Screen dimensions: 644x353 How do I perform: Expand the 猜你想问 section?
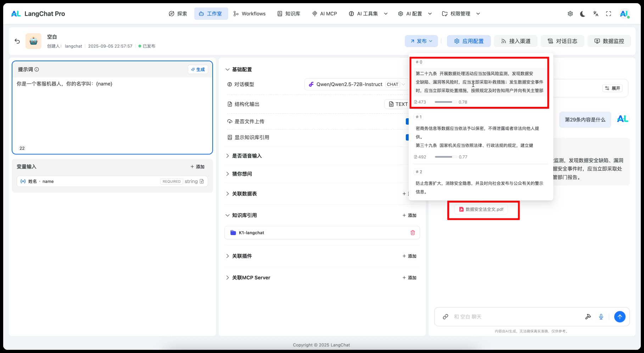point(242,174)
